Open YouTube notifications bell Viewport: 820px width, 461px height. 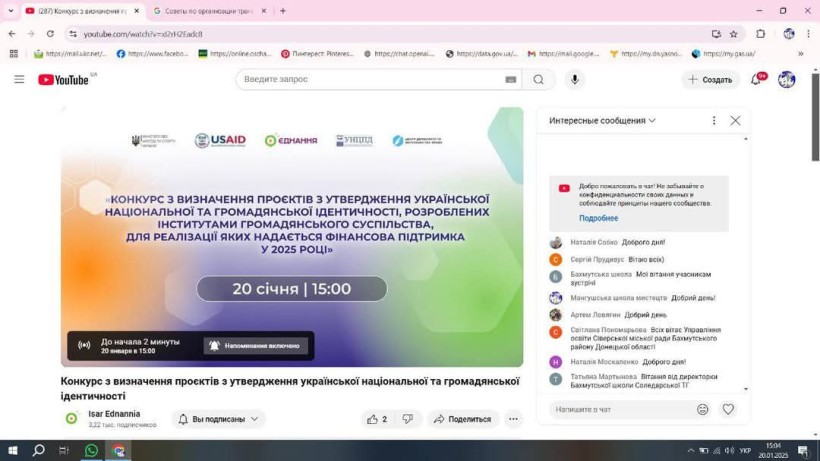(756, 79)
